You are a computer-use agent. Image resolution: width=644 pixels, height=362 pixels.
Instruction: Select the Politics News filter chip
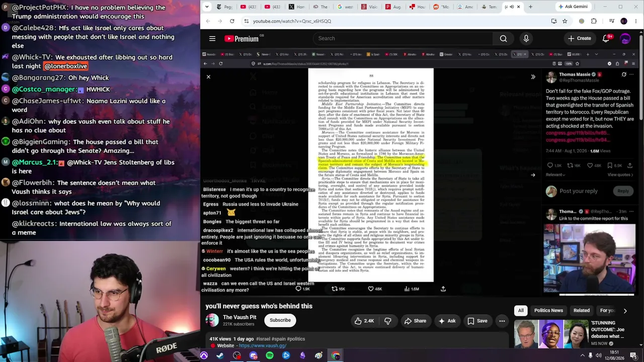(x=548, y=311)
